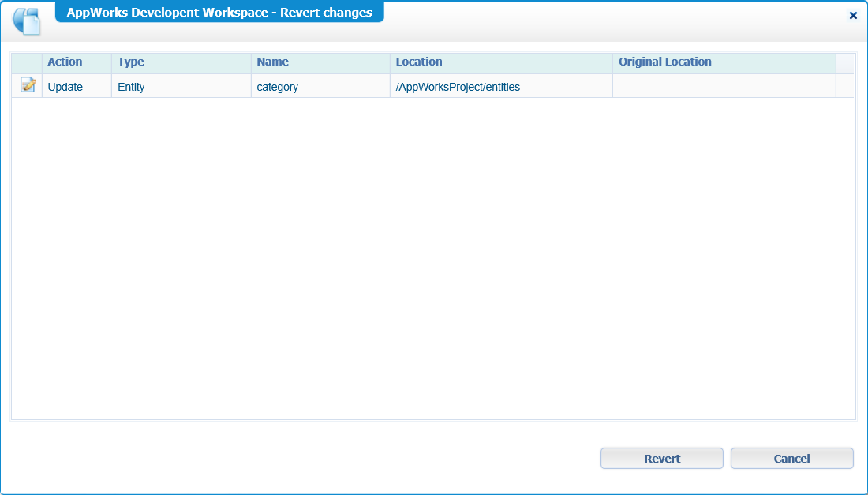Cancel the revert changes dialog
The height and width of the screenshot is (495, 868).
click(791, 459)
